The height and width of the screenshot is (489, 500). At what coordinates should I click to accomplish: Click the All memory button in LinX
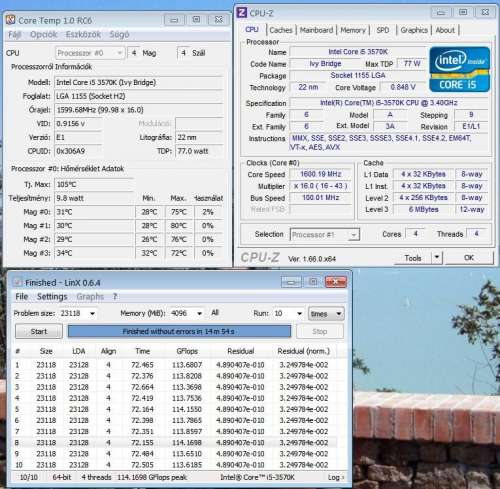[215, 313]
